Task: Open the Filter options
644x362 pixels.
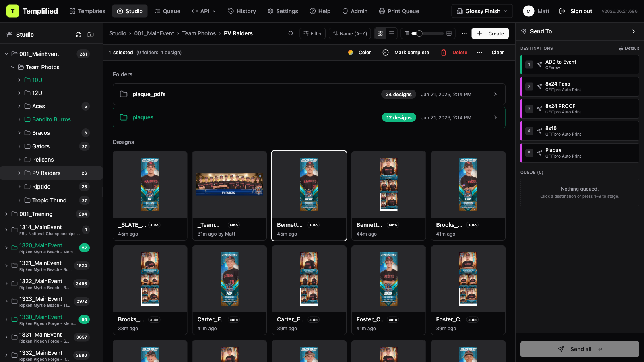Action: [313, 33]
